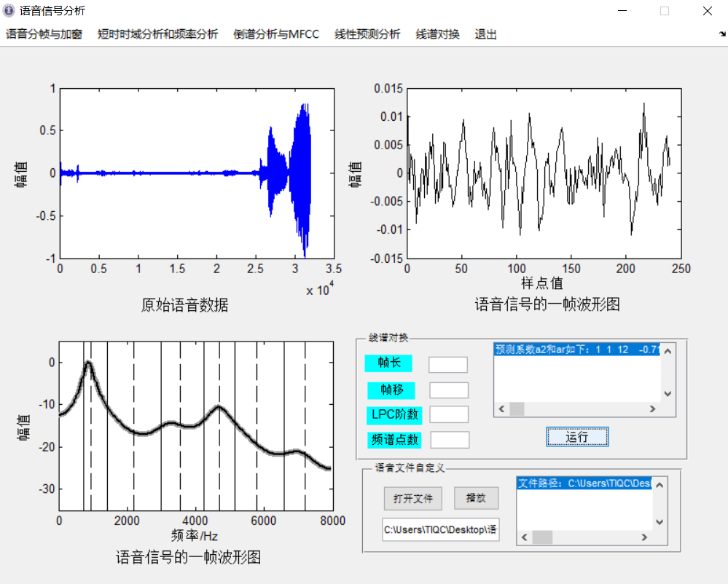Open the 短时时域分析和频率分析 menu

point(157,34)
